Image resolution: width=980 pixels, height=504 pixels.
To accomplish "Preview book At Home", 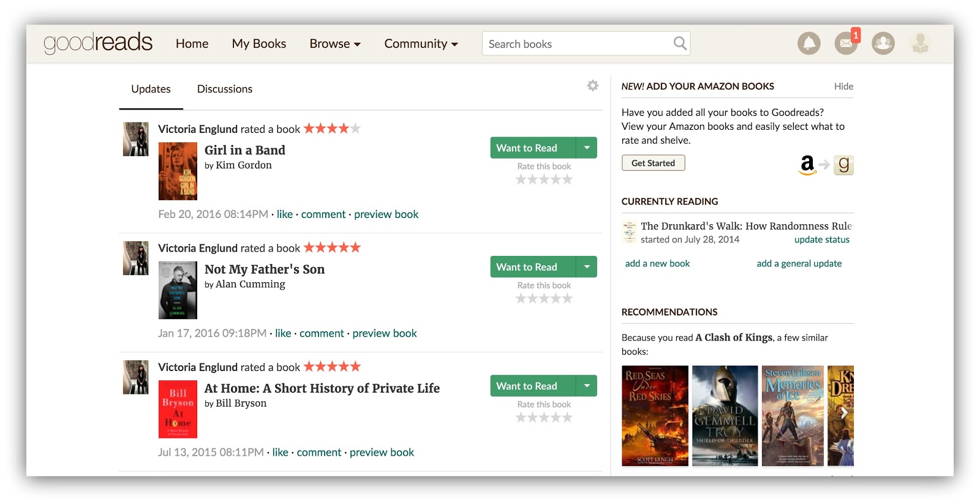I will (382, 452).
